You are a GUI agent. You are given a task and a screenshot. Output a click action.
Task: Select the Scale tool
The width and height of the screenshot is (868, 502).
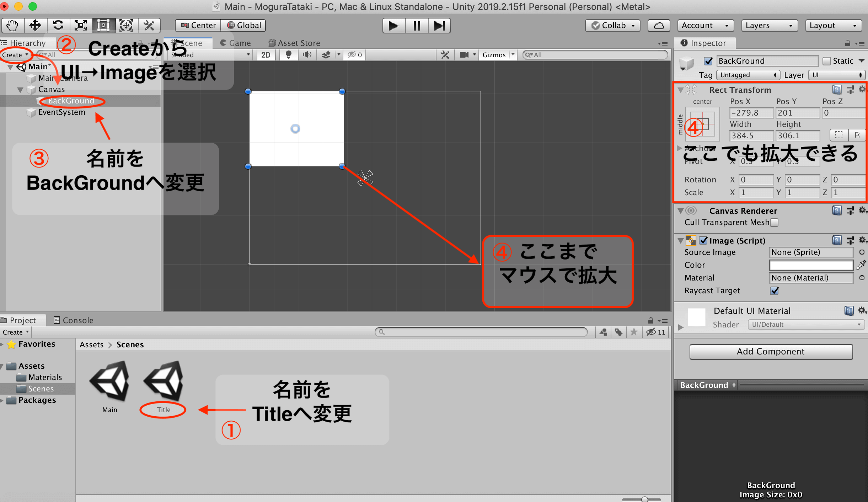[x=81, y=26]
